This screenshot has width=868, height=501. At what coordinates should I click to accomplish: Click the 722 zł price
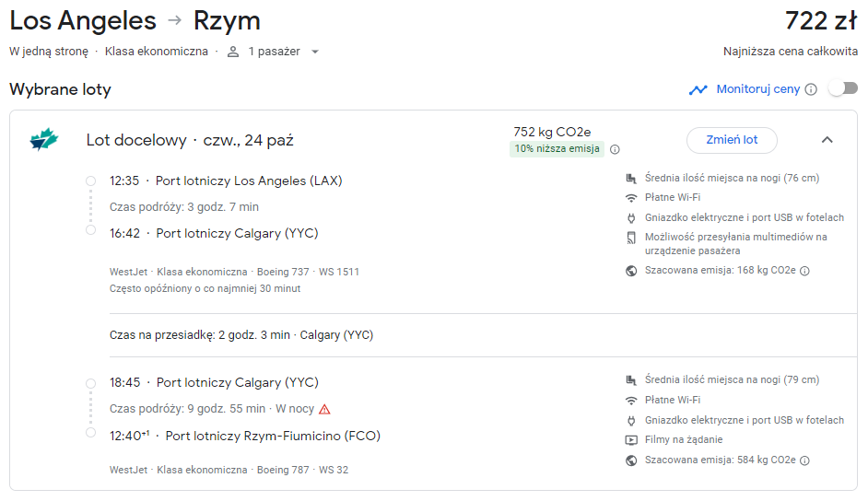(821, 21)
